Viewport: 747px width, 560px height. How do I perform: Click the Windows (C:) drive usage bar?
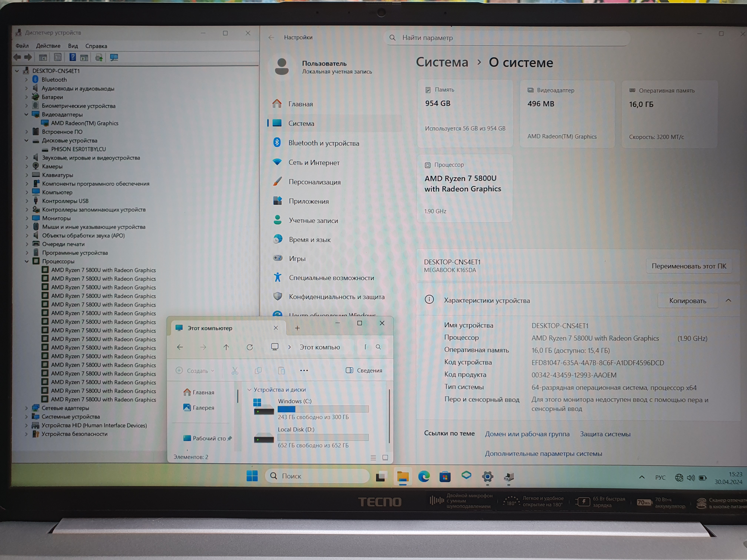pyautogui.click(x=323, y=409)
